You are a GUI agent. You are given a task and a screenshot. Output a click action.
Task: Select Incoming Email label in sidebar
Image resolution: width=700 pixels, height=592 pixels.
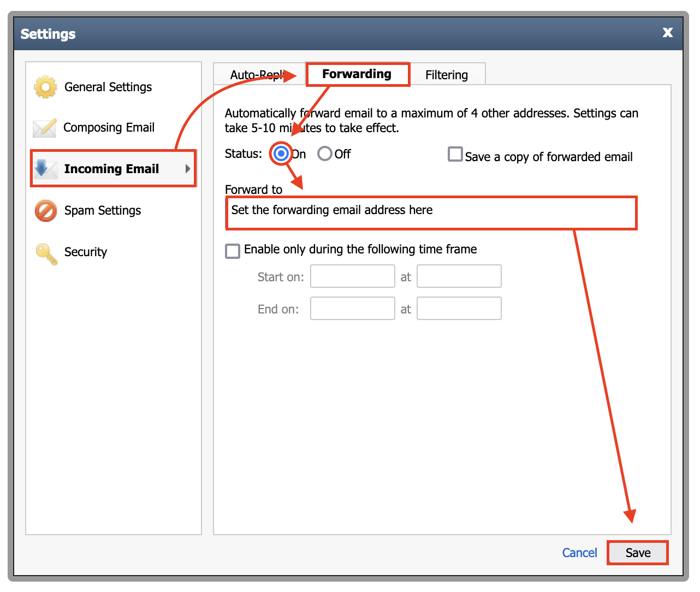coord(111,169)
